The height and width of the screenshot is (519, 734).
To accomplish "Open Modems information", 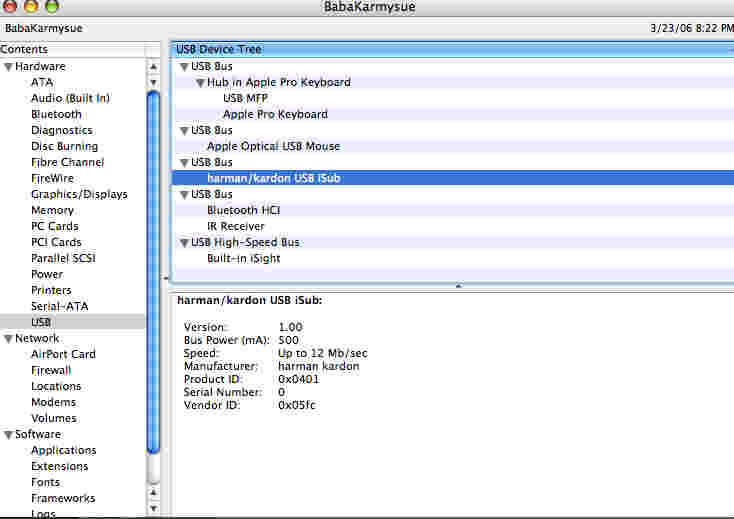I will pos(53,402).
